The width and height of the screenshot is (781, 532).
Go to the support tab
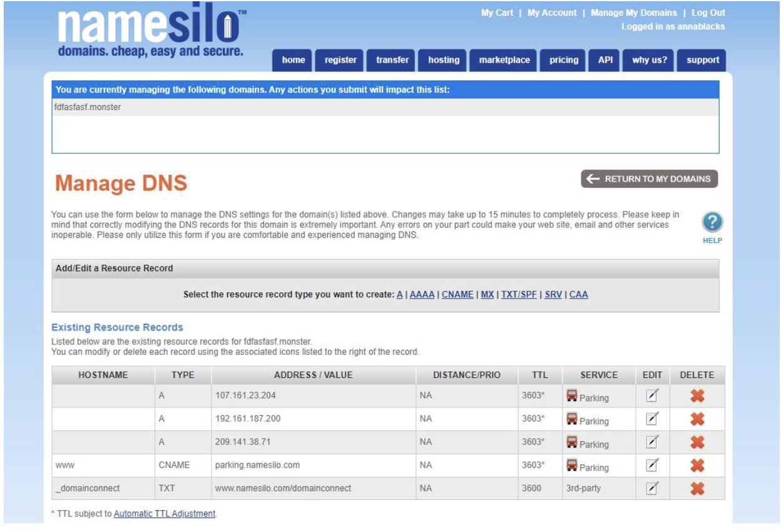[x=703, y=60]
